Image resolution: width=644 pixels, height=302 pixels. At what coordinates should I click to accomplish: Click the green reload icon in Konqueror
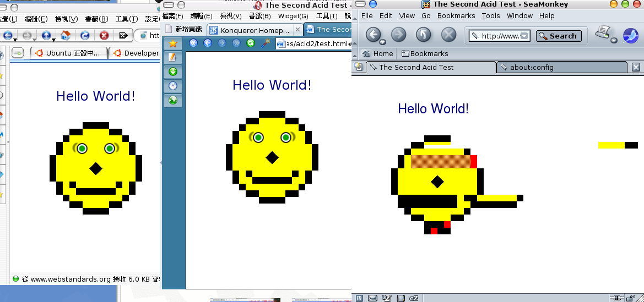tap(251, 43)
